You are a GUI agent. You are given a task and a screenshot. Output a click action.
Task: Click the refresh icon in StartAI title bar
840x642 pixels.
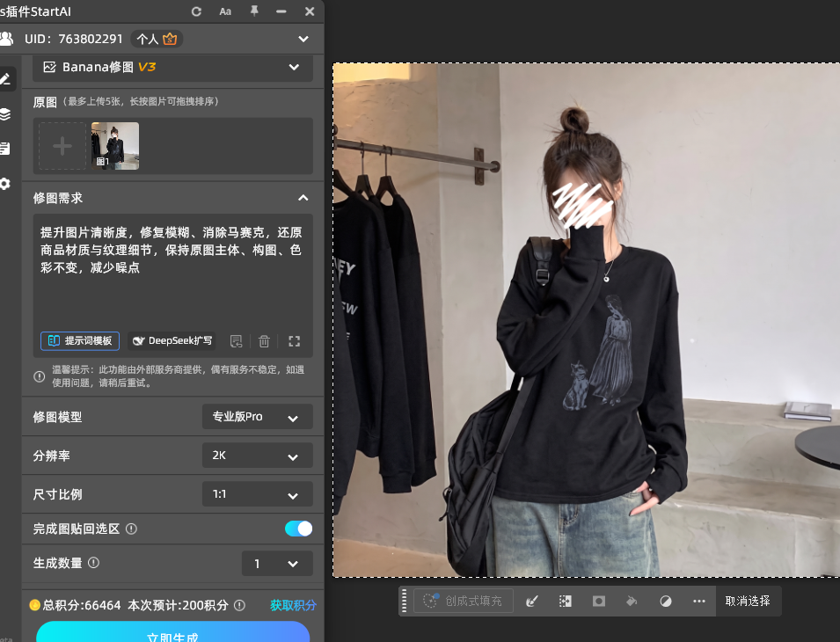[196, 11]
